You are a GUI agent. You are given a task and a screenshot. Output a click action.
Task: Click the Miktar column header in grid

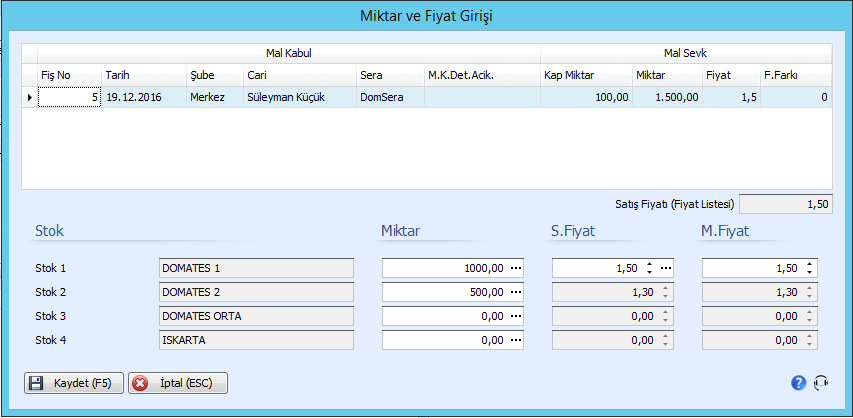(x=667, y=75)
